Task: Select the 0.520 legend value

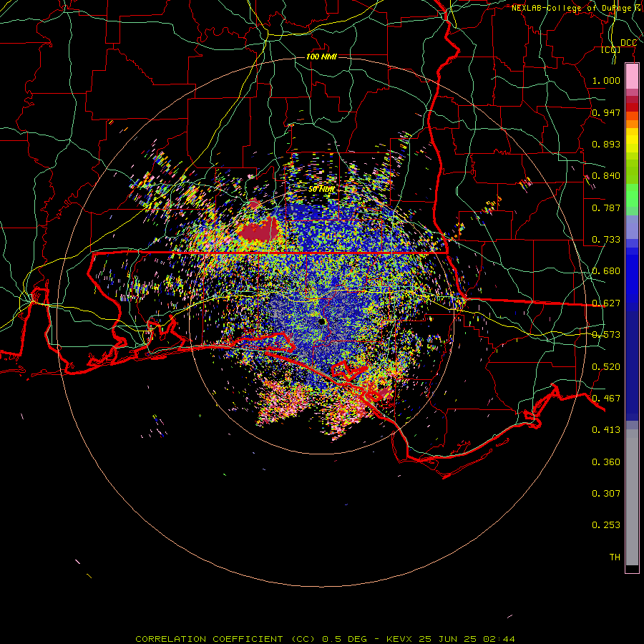Action: [x=606, y=367]
